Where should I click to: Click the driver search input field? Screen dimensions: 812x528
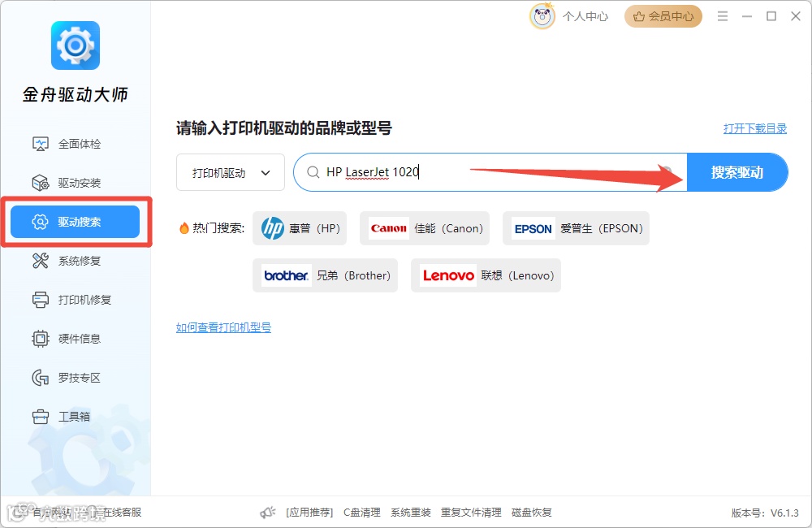490,172
